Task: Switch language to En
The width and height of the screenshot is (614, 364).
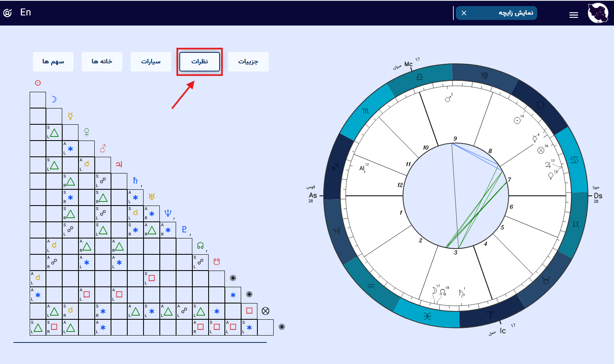Action: coord(26,13)
